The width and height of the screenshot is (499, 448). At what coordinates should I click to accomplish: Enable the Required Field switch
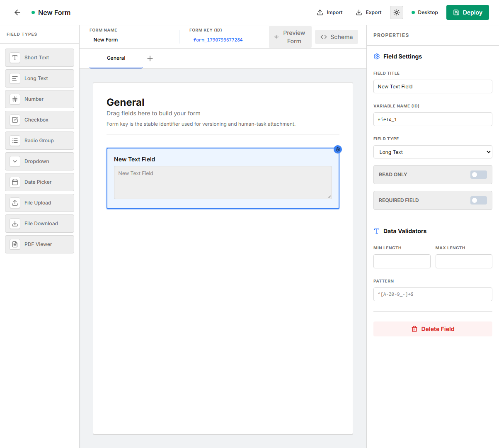click(479, 200)
